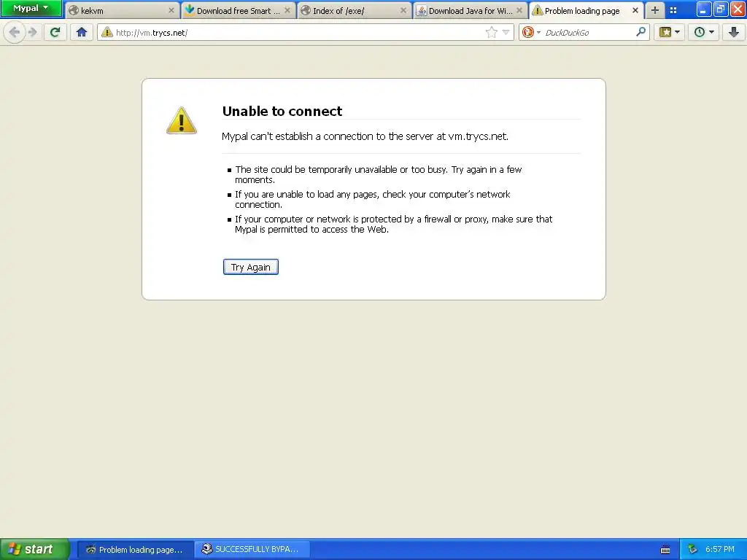Viewport: 747px width, 560px height.
Task: Click the site warning identity icon
Action: pos(107,32)
